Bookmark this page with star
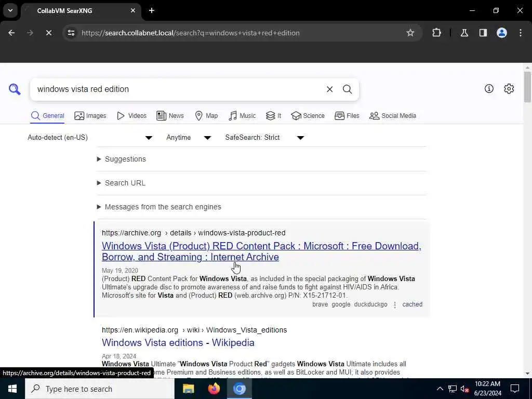532x399 pixels. [x=410, y=33]
